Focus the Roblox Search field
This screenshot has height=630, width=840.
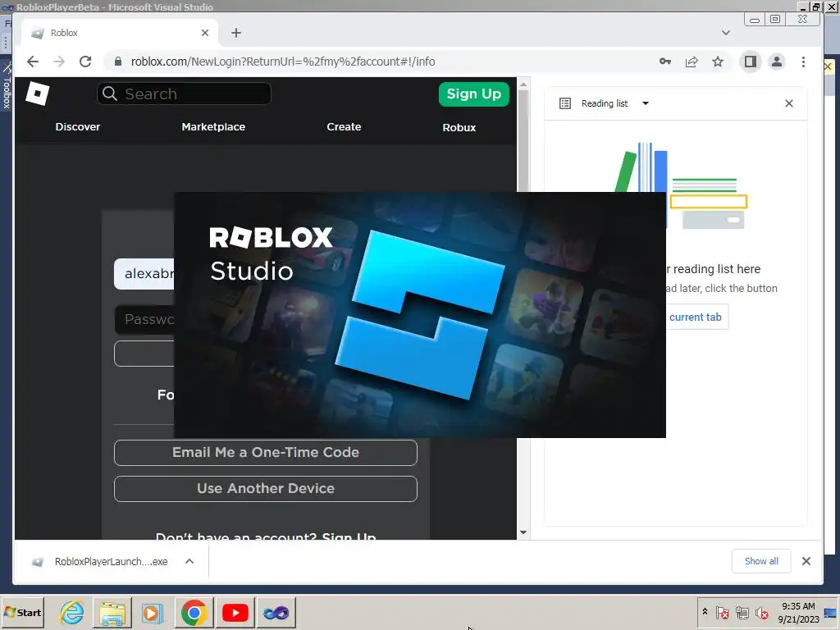click(x=184, y=94)
